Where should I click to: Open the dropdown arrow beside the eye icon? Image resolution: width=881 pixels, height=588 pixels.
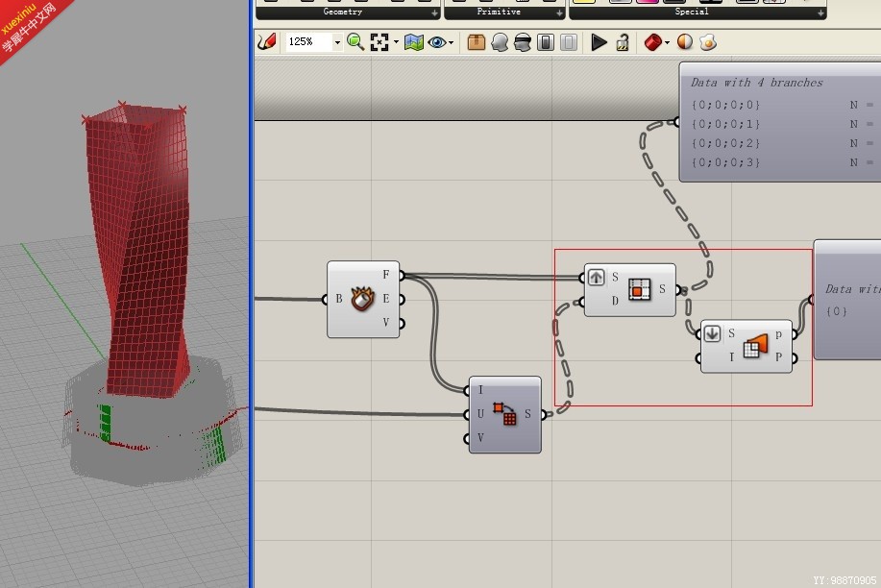(x=451, y=42)
